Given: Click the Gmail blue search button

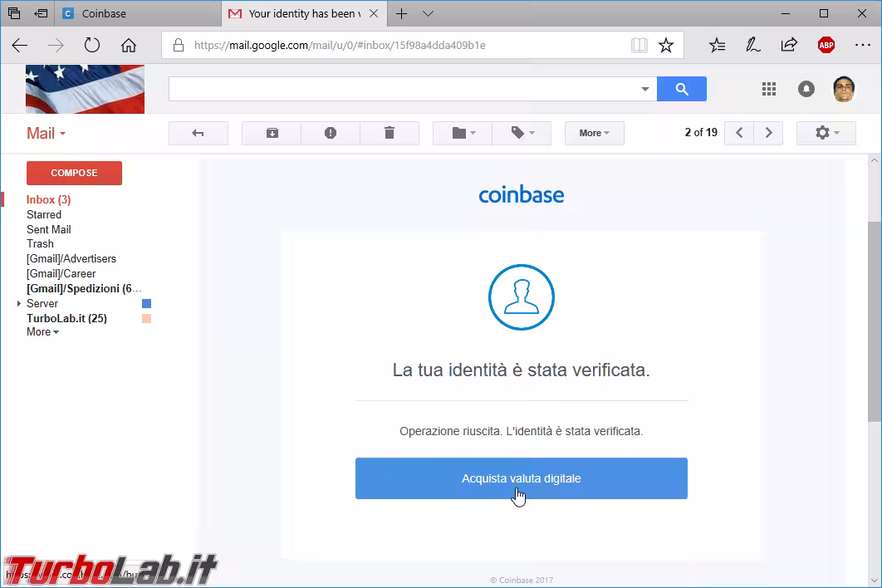Looking at the screenshot, I should pos(682,89).
